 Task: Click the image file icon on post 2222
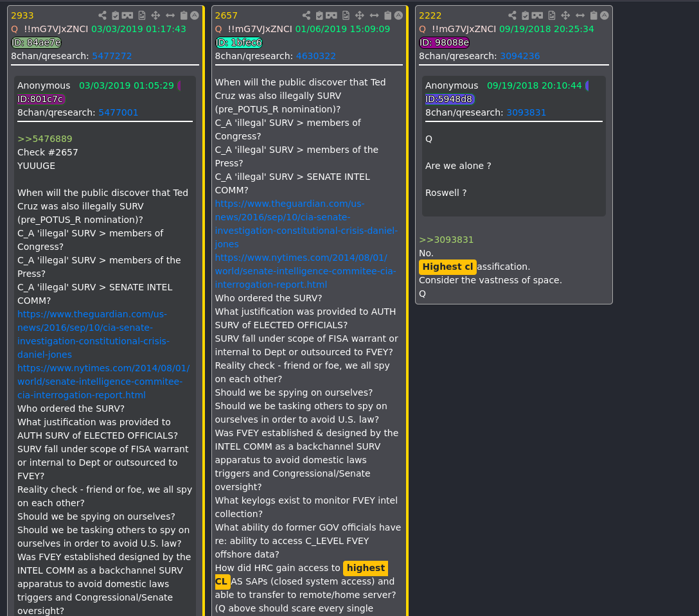(x=552, y=15)
